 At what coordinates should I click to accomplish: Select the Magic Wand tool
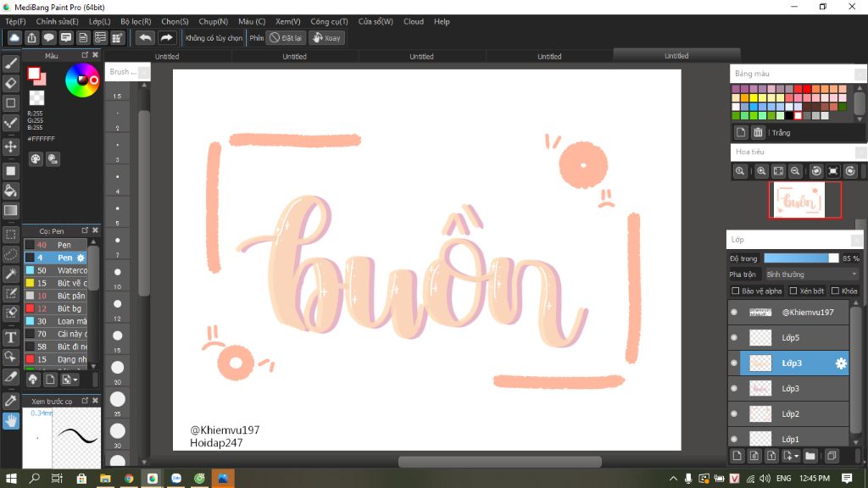tap(10, 274)
